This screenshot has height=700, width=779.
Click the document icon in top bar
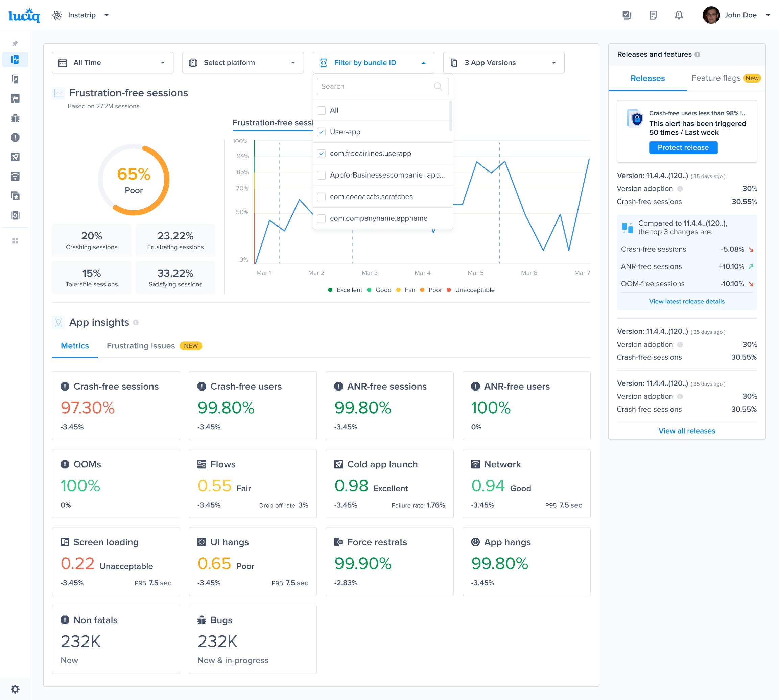point(653,15)
